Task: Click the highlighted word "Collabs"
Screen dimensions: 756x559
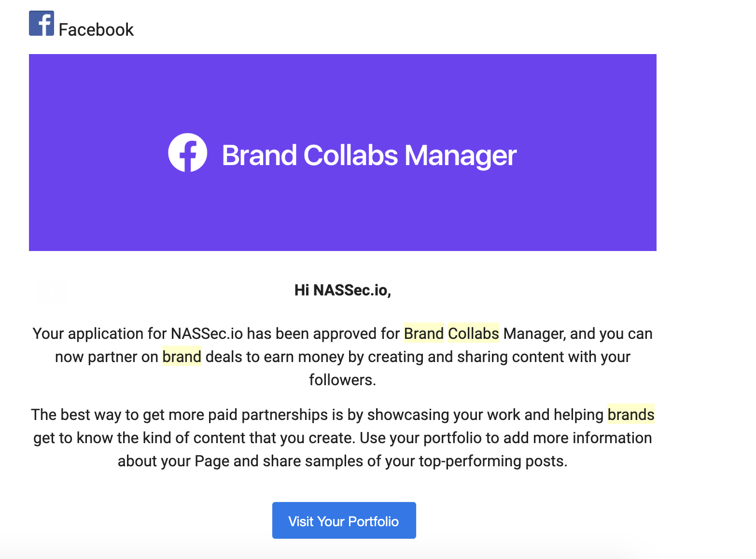Action: pos(473,334)
